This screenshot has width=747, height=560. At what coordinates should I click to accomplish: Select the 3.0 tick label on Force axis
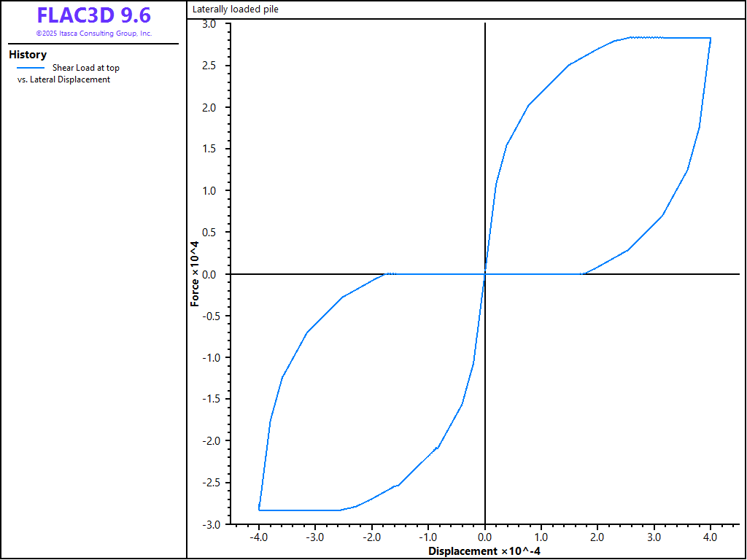coord(209,24)
